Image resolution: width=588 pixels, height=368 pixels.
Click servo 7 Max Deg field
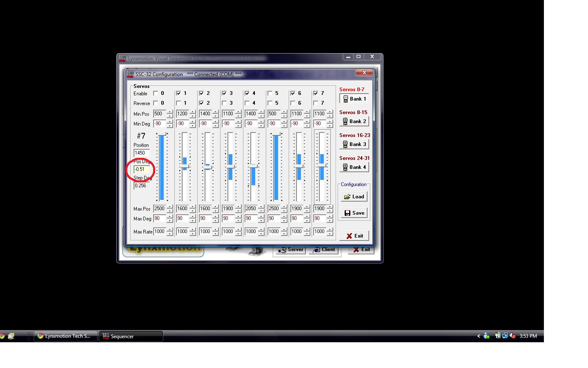click(320, 218)
